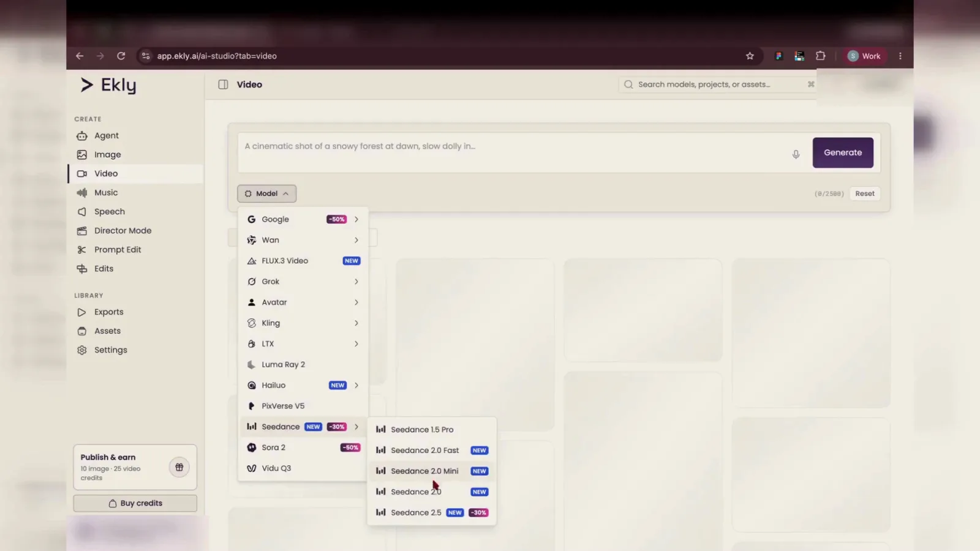This screenshot has width=980, height=551.
Task: Open Exports in the library
Action: coord(135,312)
